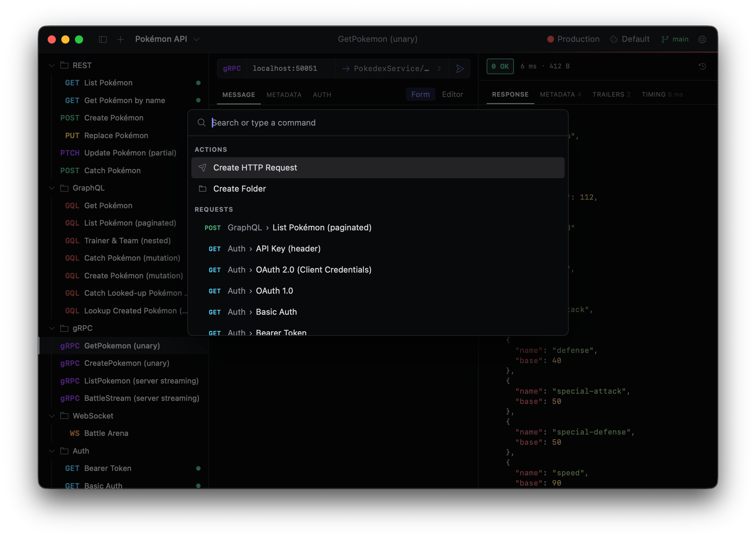Image resolution: width=756 pixels, height=539 pixels.
Task: Collapse the Auth folder chevron
Action: 52,451
